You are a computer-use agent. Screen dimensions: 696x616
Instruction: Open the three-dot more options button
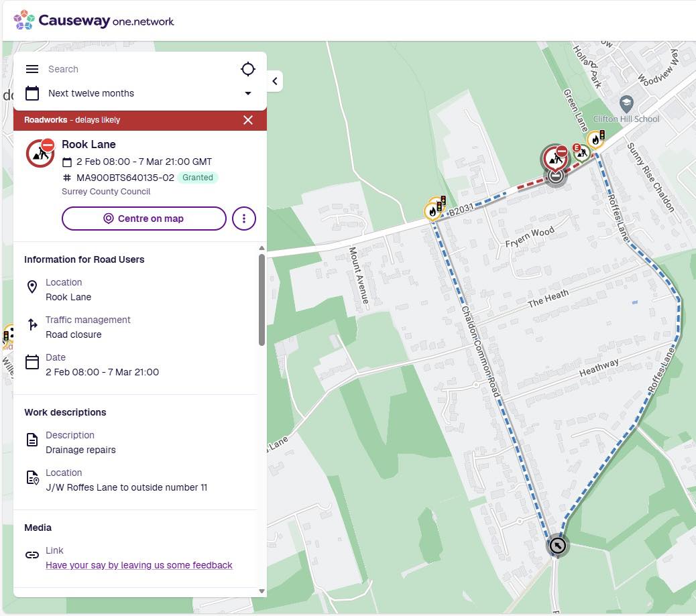click(244, 219)
